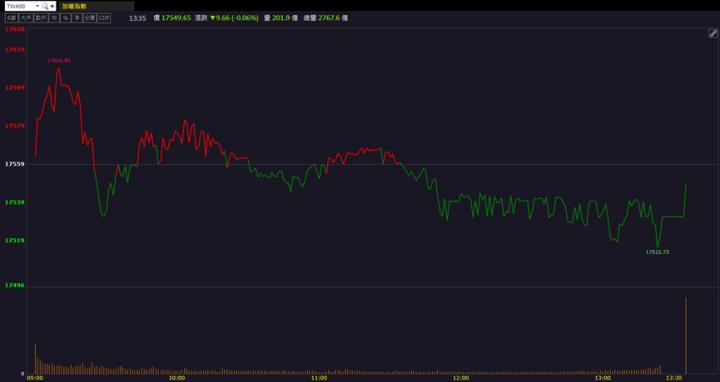The image size is (720, 382).
Task: Click the toolbar button just before %
Action: (54, 18)
